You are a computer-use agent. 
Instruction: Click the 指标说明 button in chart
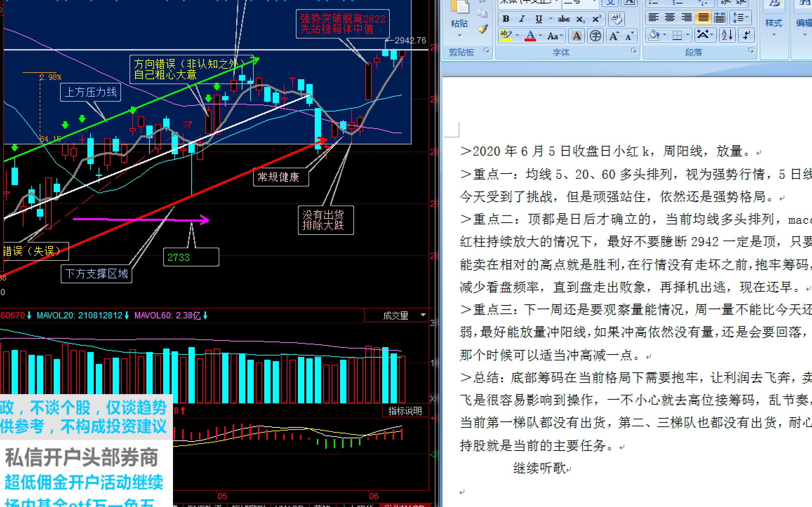coord(405,411)
